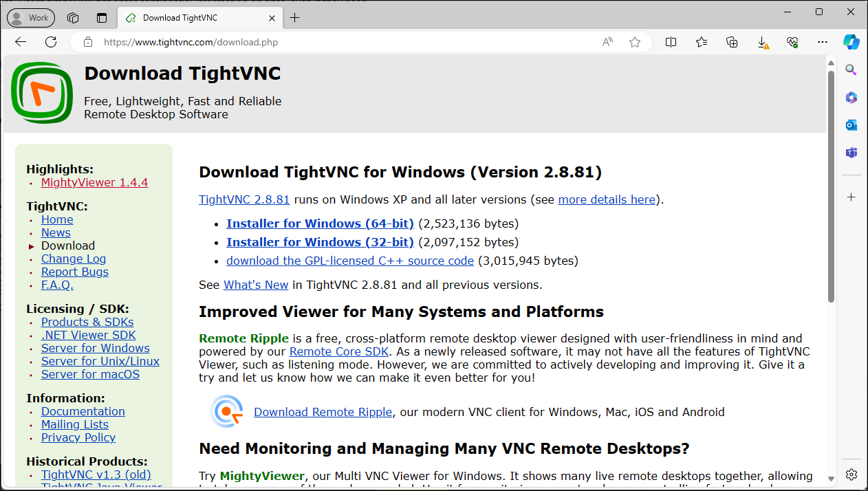868x491 pixels.
Task: Open the Documentation link
Action: coord(83,411)
